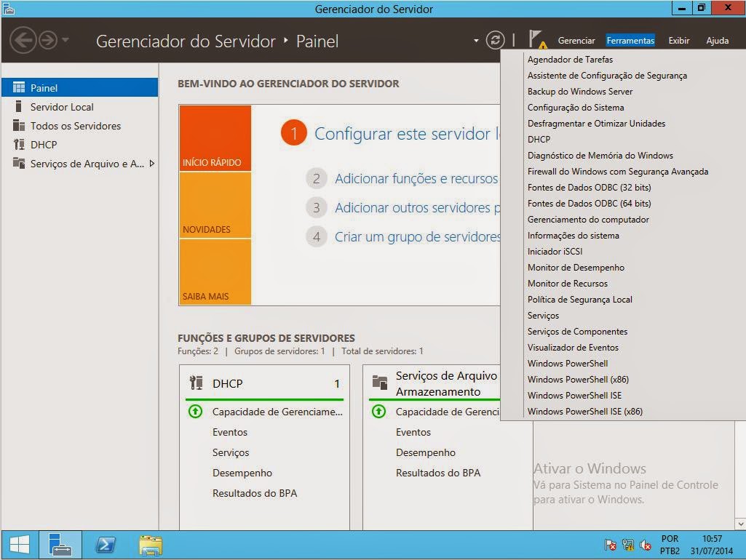Click the SAIBA MAIS tile
Image resolution: width=746 pixels, height=560 pixels.
(x=215, y=271)
